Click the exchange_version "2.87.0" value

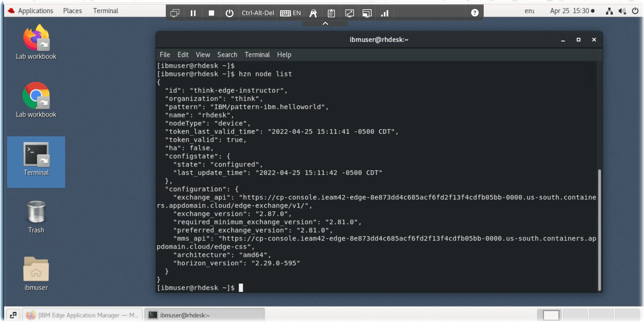pyautogui.click(x=272, y=214)
